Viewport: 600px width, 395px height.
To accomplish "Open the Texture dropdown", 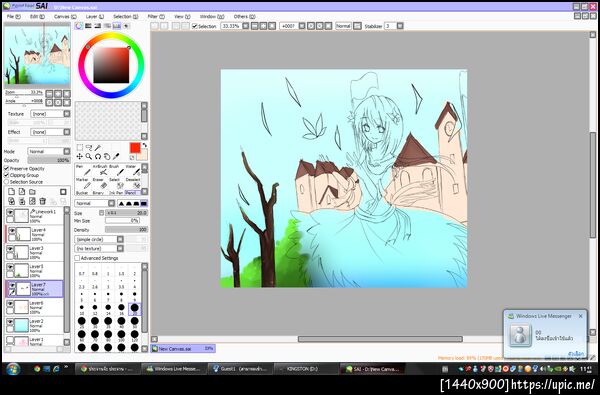I will point(51,114).
